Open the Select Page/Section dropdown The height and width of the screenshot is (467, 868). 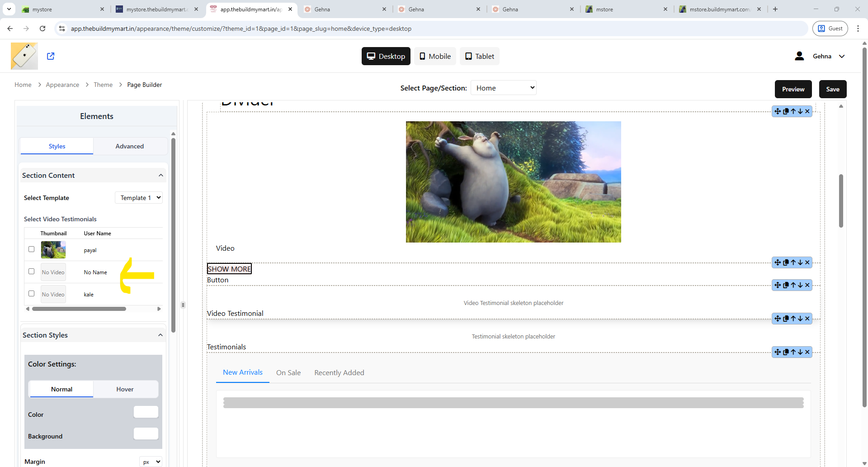point(504,88)
